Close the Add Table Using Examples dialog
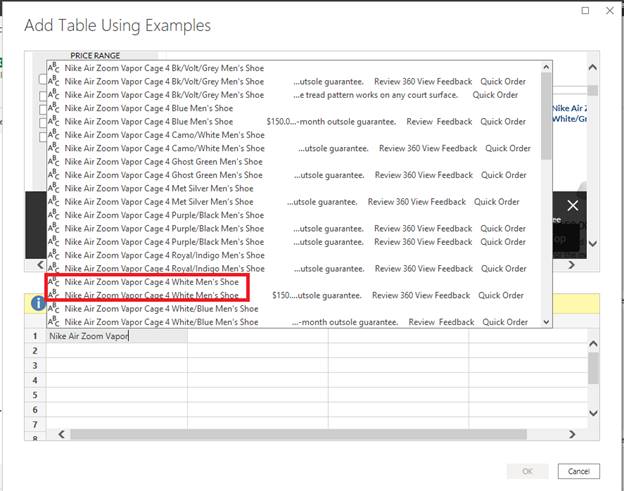The width and height of the screenshot is (624, 491). [610, 11]
